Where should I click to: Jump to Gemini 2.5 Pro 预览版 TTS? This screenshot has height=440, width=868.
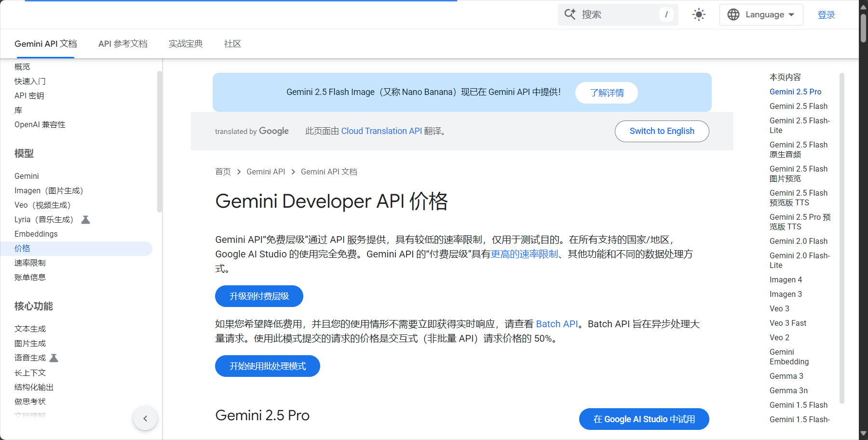[800, 222]
